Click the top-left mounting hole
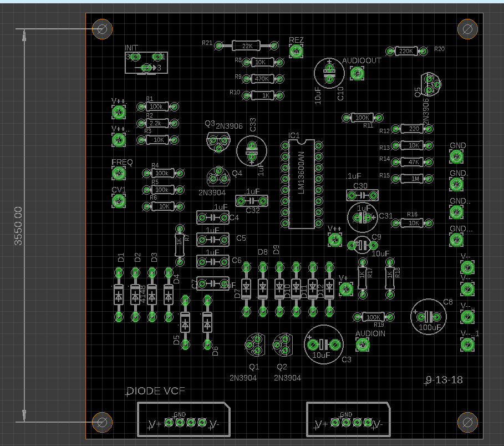Viewport: 504px width, 446px height. [102, 29]
